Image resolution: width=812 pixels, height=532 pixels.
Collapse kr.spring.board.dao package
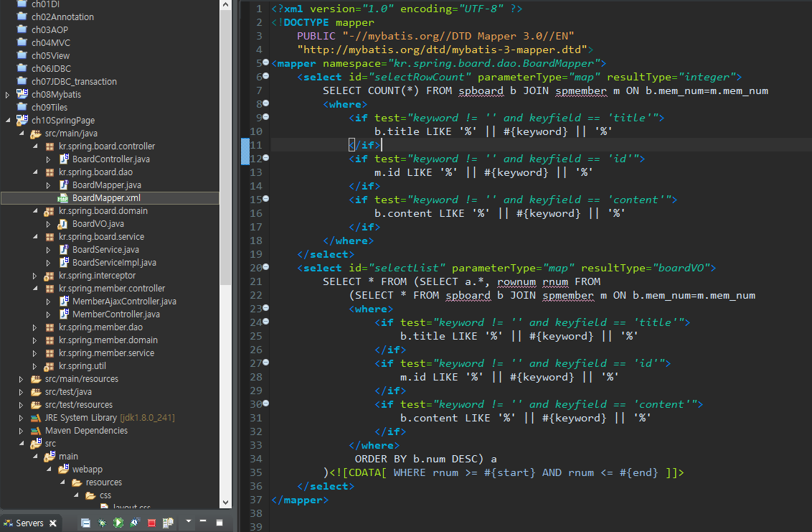coord(34,172)
